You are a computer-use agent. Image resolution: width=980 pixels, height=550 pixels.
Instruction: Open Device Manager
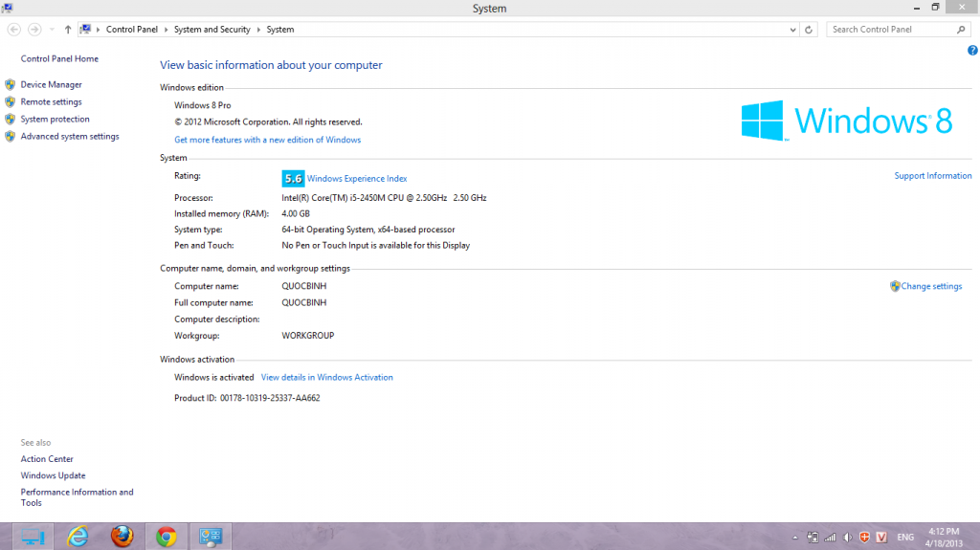52,84
